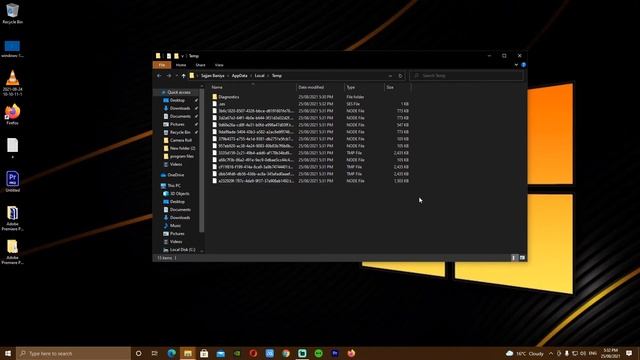Image resolution: width=640 pixels, height=360 pixels.
Task: Go to user folder in address breadcrumb
Action: click(x=213, y=76)
